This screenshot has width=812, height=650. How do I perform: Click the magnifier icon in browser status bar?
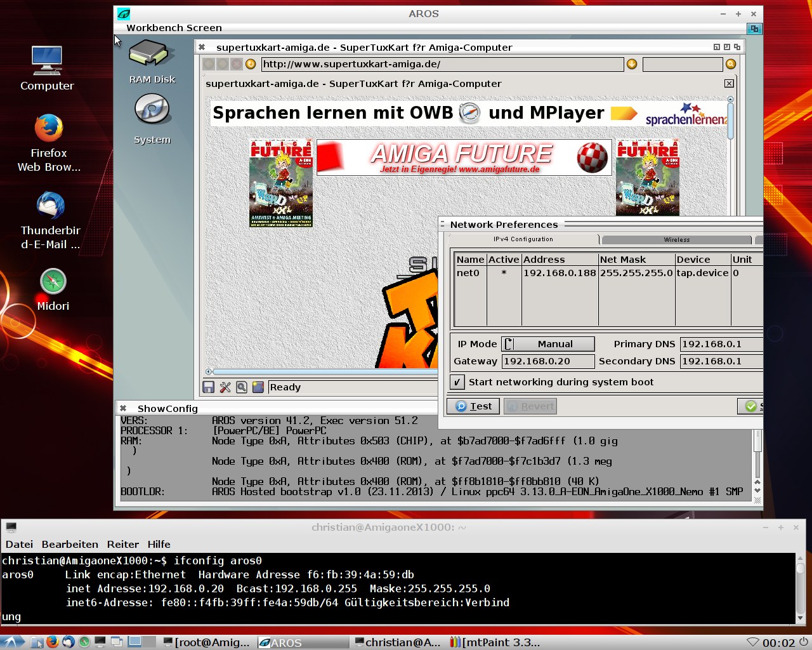(242, 387)
